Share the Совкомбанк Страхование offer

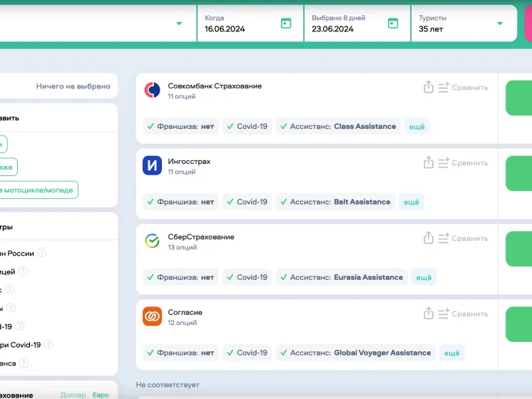[429, 87]
